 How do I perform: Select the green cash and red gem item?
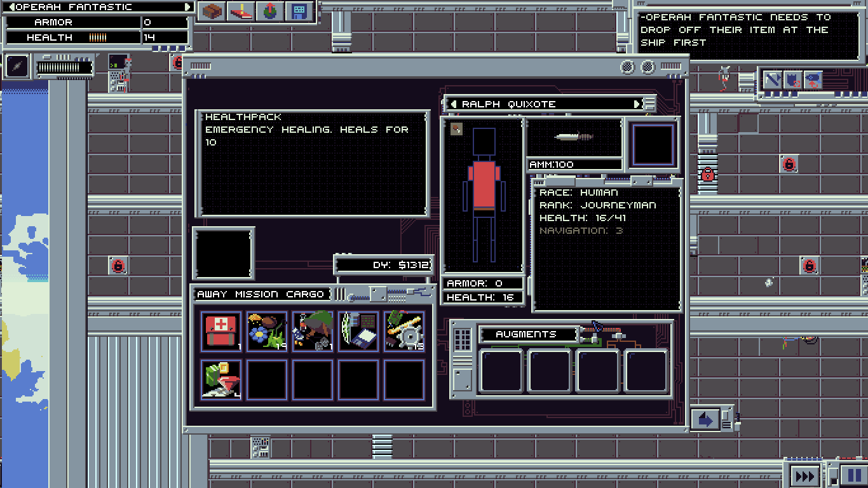click(x=221, y=380)
